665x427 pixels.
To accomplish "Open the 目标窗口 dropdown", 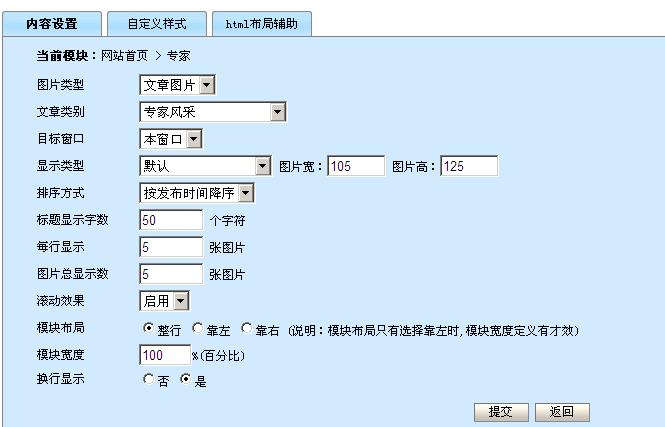I will pyautogui.click(x=171, y=139).
